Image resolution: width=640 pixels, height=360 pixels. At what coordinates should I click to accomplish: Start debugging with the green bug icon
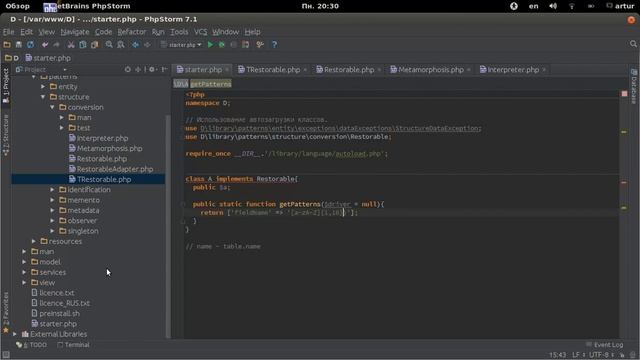pos(222,44)
